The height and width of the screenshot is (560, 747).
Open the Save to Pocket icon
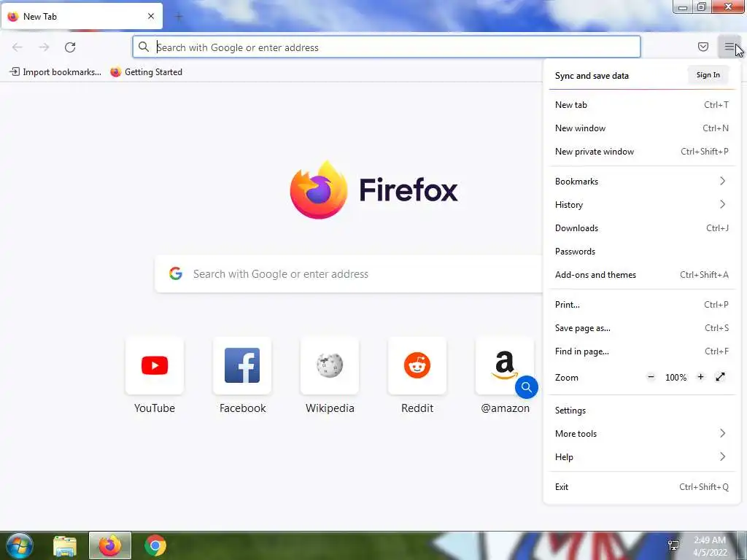click(703, 47)
